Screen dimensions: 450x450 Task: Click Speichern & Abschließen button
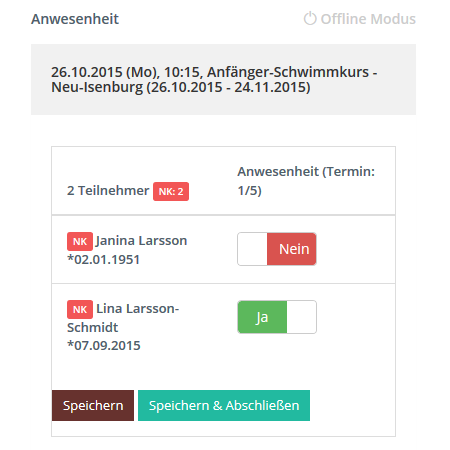[x=224, y=405]
